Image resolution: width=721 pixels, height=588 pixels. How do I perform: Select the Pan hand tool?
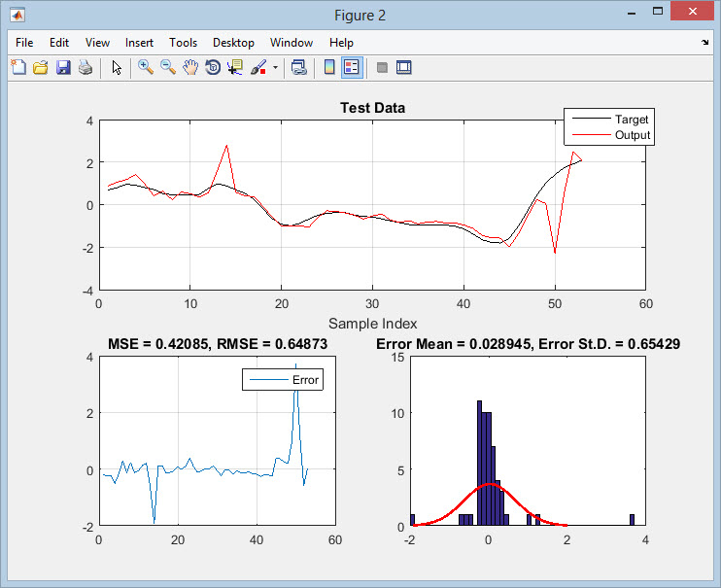190,68
